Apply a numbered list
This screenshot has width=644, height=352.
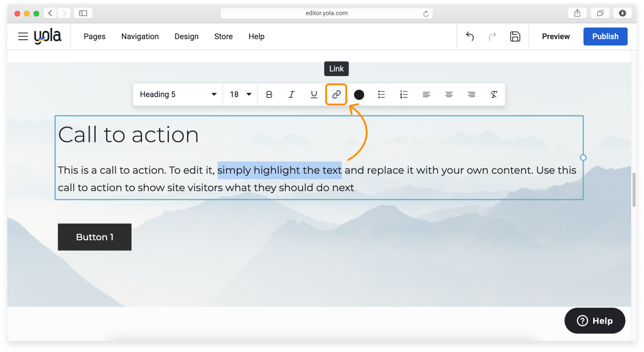pyautogui.click(x=404, y=94)
